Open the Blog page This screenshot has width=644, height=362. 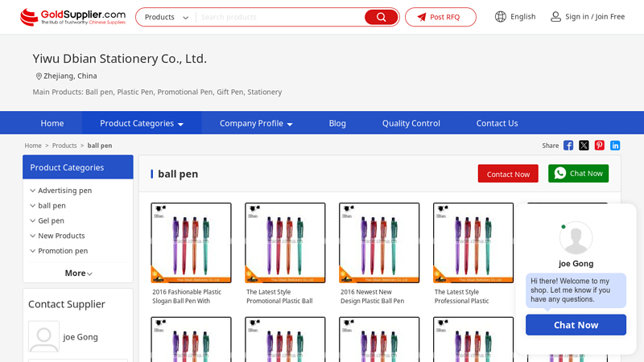pos(337,123)
